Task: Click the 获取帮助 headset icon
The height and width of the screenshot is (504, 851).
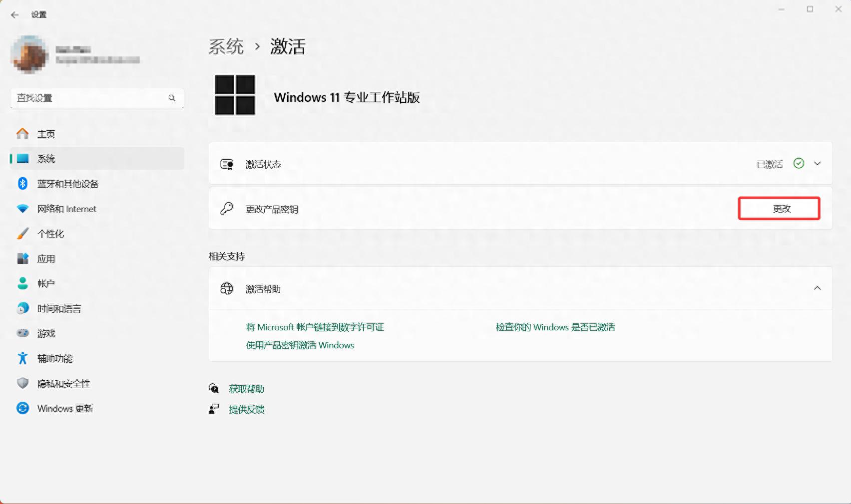Action: [x=214, y=388]
